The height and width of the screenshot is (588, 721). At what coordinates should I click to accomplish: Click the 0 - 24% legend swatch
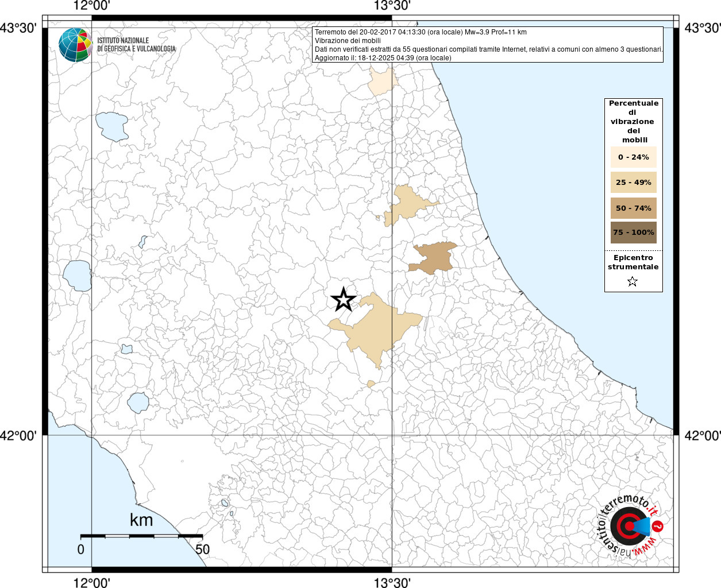pos(633,157)
